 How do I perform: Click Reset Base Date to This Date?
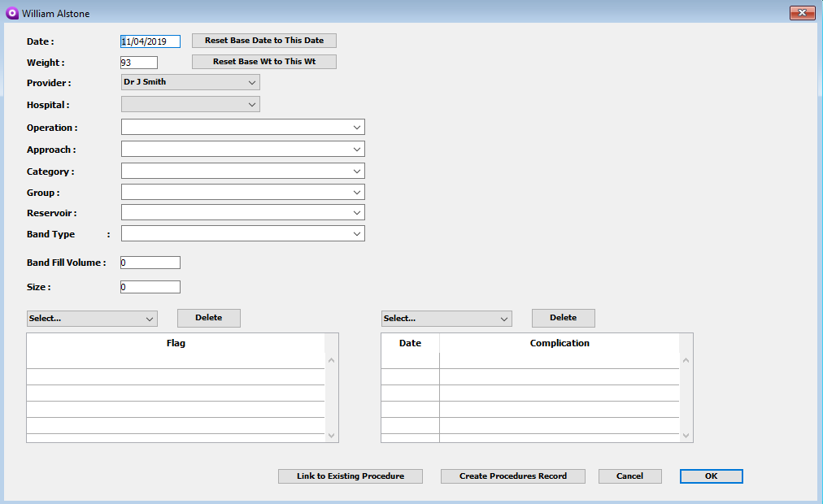[263, 40]
